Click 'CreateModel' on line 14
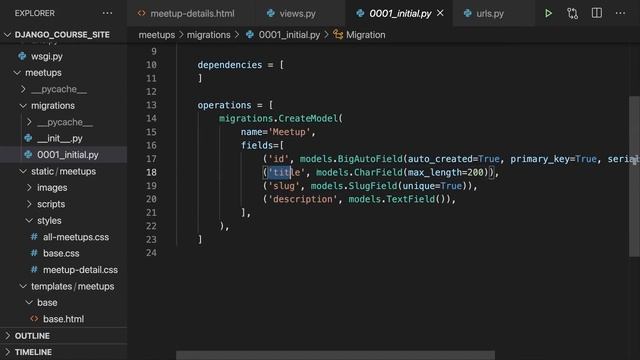The width and height of the screenshot is (640, 360). pyautogui.click(x=308, y=118)
